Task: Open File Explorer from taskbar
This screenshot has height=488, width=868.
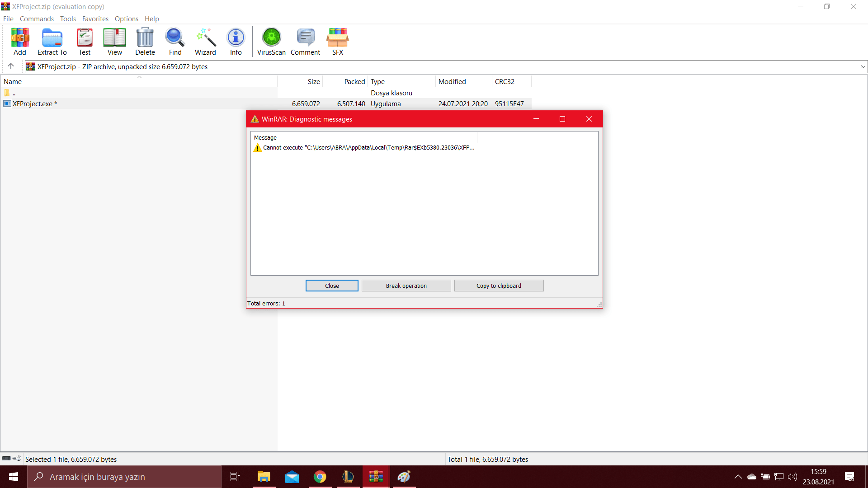Action: [x=264, y=477]
